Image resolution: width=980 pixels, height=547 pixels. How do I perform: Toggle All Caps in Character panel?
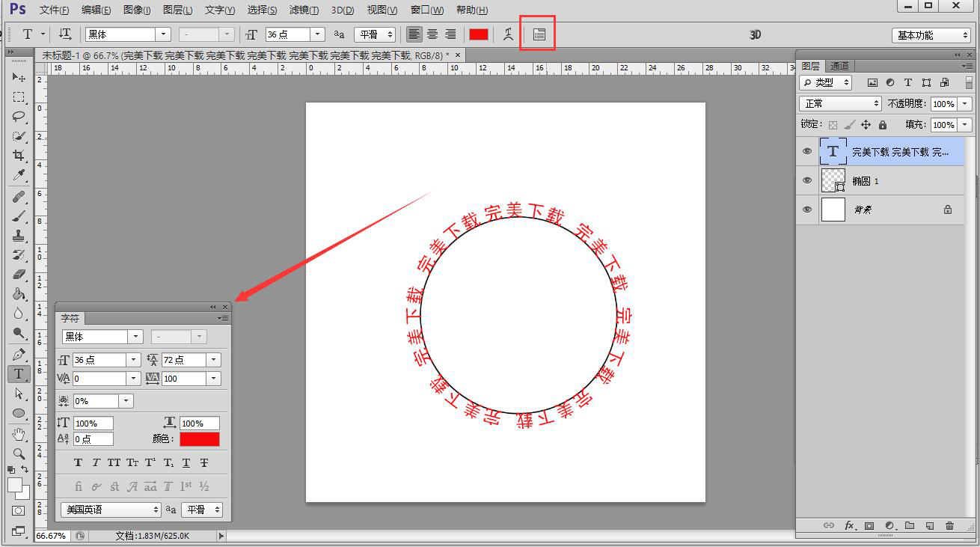tap(114, 463)
